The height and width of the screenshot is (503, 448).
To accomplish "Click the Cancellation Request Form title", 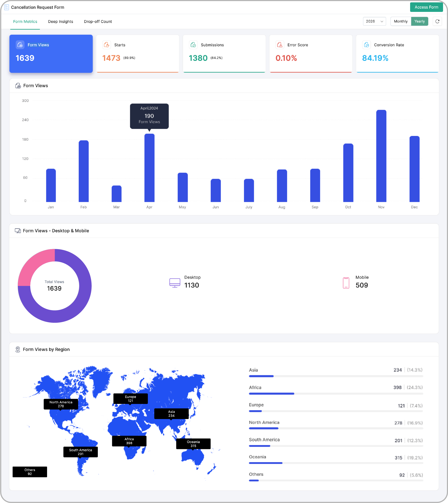I will click(x=38, y=7).
